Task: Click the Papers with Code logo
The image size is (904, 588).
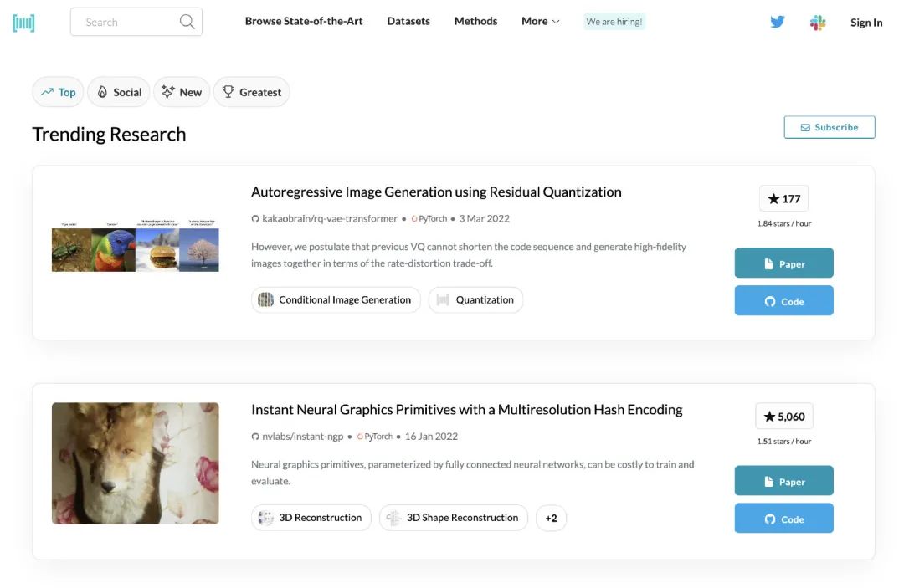Action: pyautogui.click(x=23, y=23)
